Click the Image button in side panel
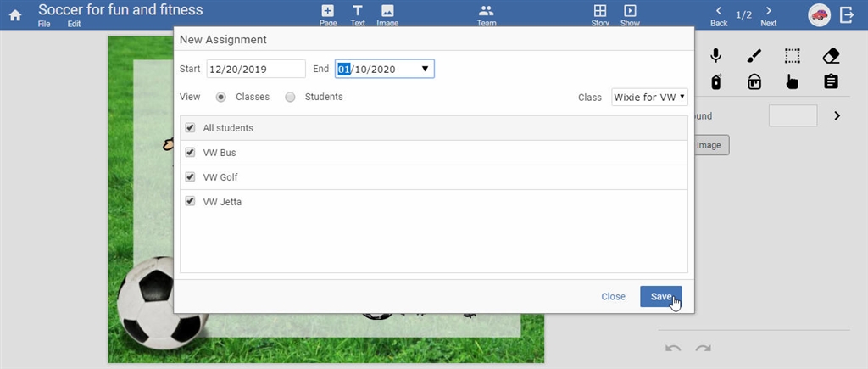This screenshot has height=369, width=868. 711,145
